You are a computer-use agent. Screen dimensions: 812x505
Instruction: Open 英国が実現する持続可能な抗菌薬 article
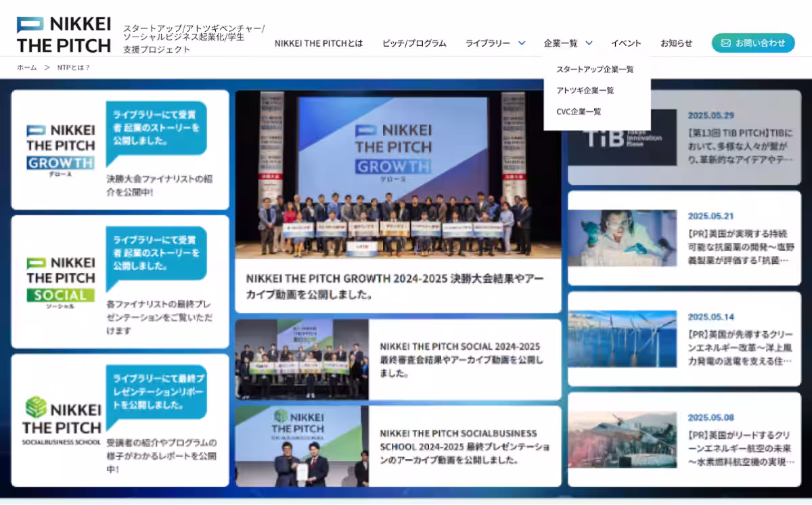coord(741,247)
